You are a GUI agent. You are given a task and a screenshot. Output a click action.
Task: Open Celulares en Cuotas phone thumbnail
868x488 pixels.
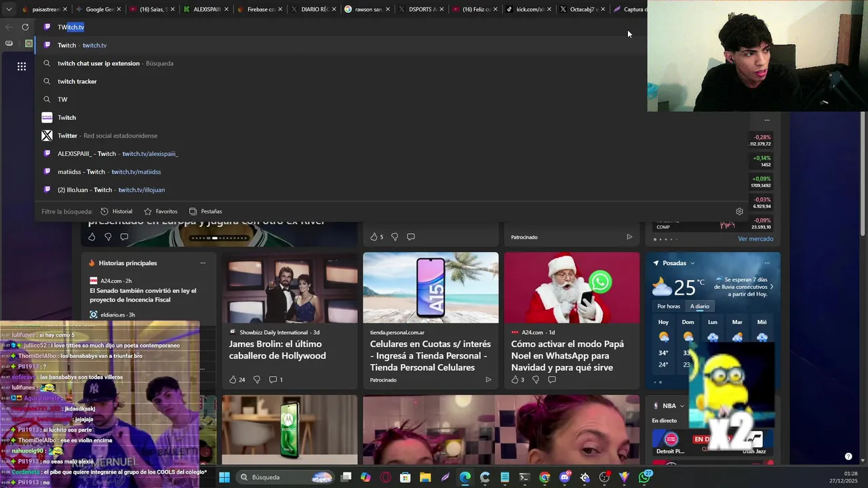pyautogui.click(x=431, y=288)
